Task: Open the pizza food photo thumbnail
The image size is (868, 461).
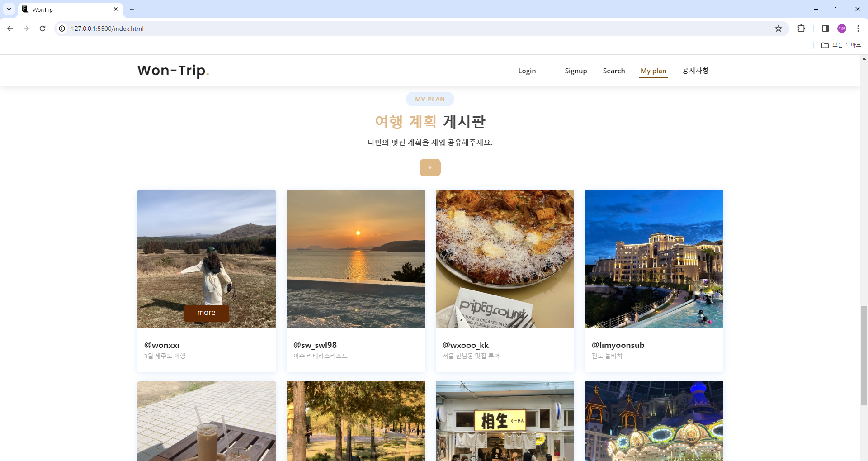Action: click(x=505, y=259)
